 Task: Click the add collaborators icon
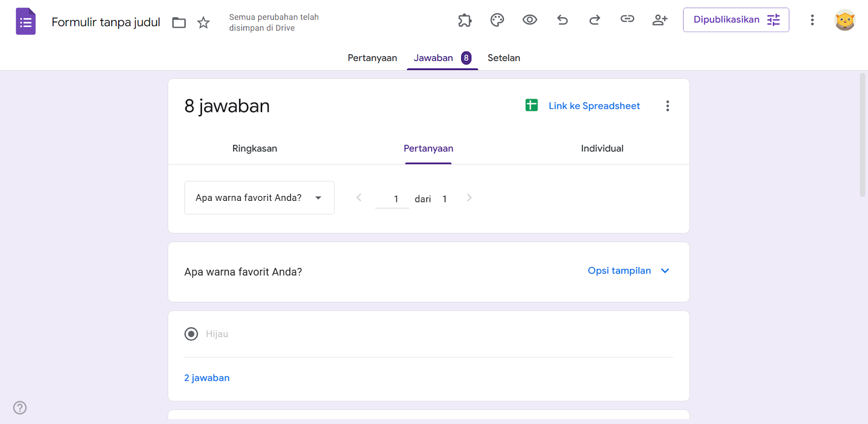pos(660,20)
